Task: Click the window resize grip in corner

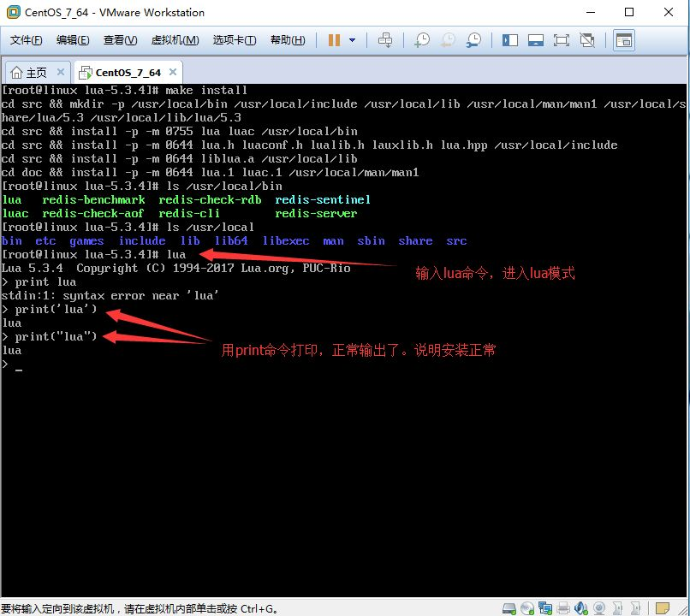Action: tap(683, 609)
